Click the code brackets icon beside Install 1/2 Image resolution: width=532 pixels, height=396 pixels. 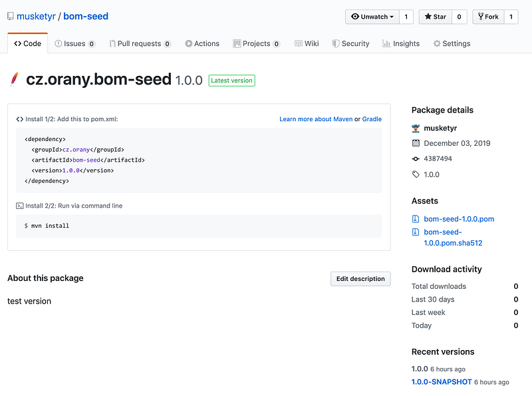20,119
